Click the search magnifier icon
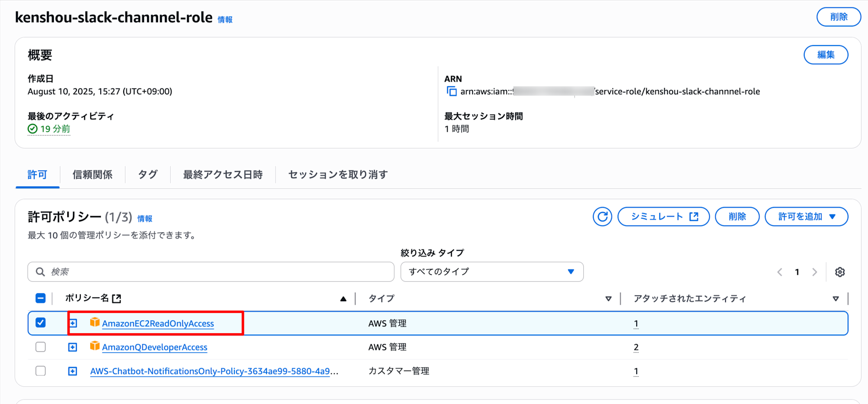The image size is (868, 404). click(x=40, y=272)
